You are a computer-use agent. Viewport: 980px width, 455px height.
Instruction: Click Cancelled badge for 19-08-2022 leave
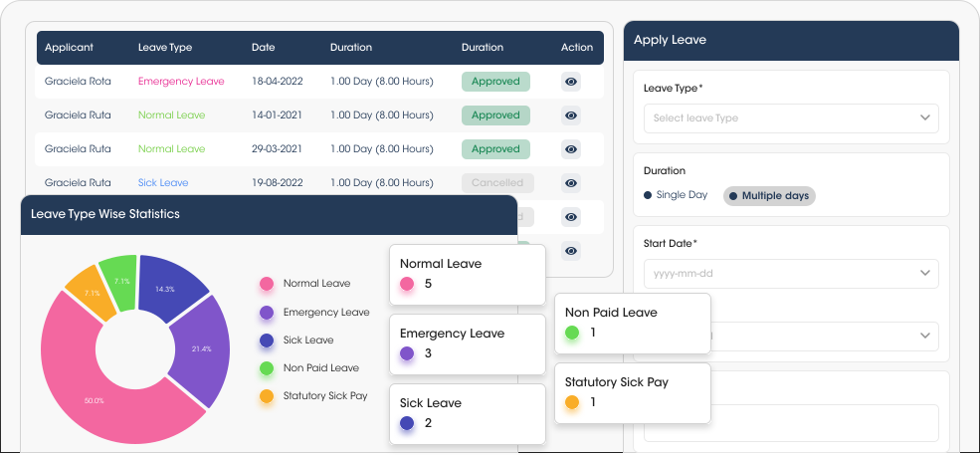coord(497,183)
